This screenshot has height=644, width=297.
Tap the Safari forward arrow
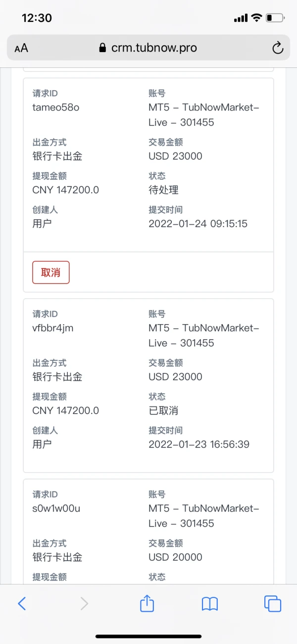pos(84,603)
